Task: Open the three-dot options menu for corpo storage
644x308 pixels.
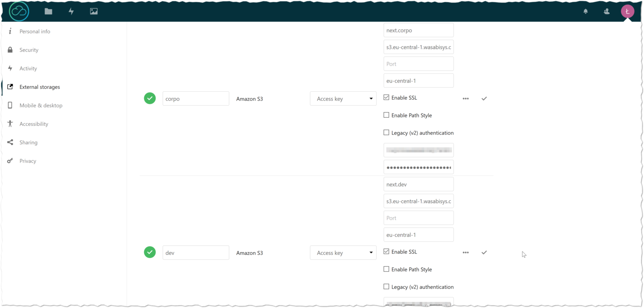Action: pos(465,98)
